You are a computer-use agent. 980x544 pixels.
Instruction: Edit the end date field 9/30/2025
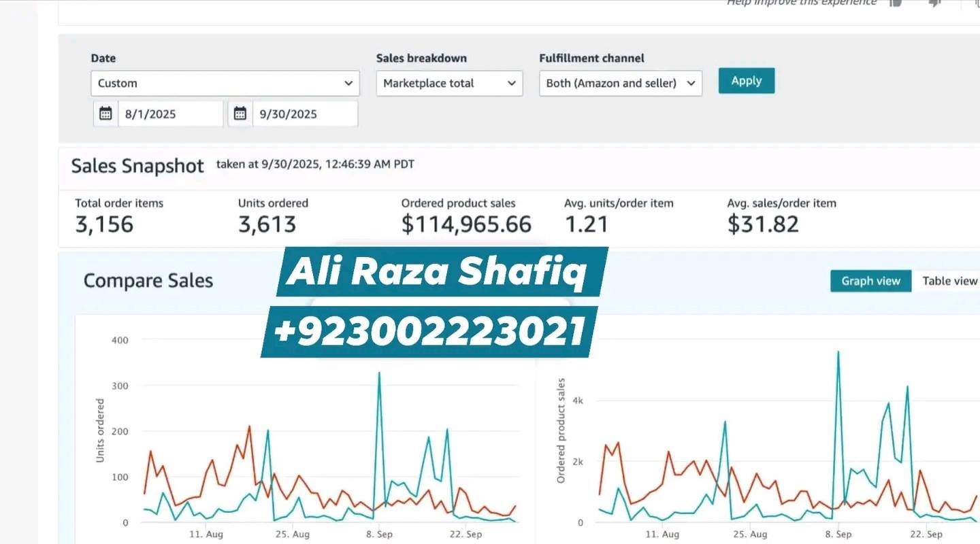tap(306, 114)
